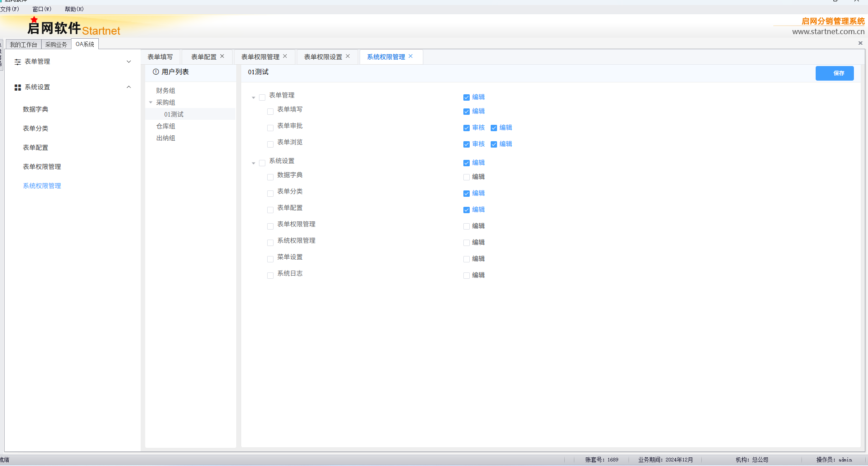Open 数据字典 in the sidebar
The width and height of the screenshot is (868, 466).
tap(36, 109)
